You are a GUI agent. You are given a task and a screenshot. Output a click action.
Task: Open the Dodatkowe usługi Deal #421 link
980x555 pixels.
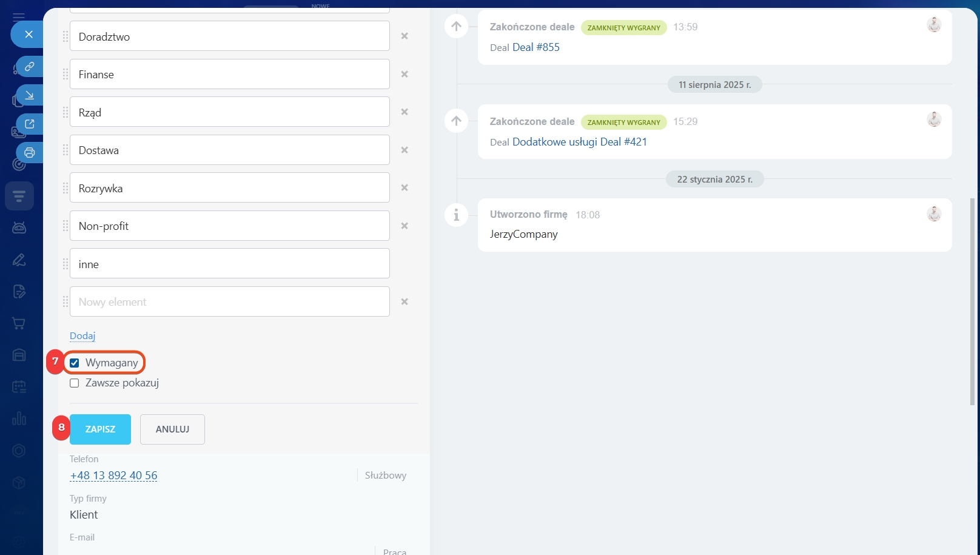[580, 142]
